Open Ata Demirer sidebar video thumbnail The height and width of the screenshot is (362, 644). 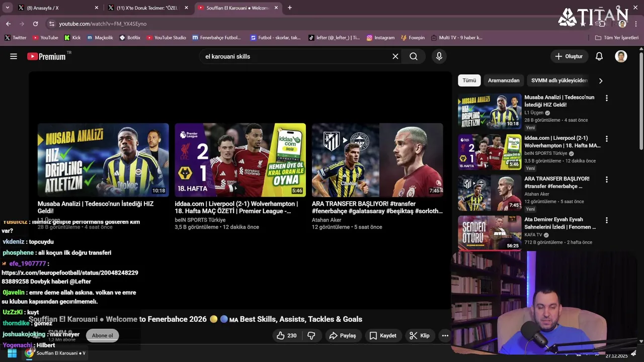click(490, 233)
